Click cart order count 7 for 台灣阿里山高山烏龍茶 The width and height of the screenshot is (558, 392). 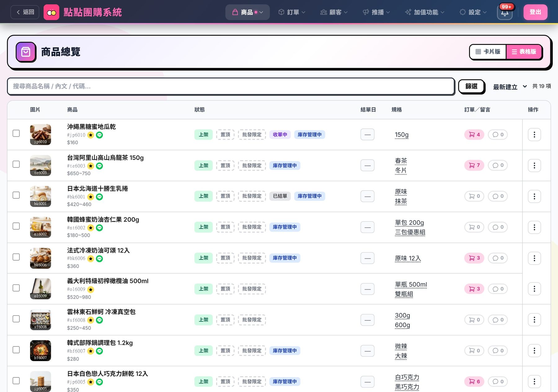474,165
